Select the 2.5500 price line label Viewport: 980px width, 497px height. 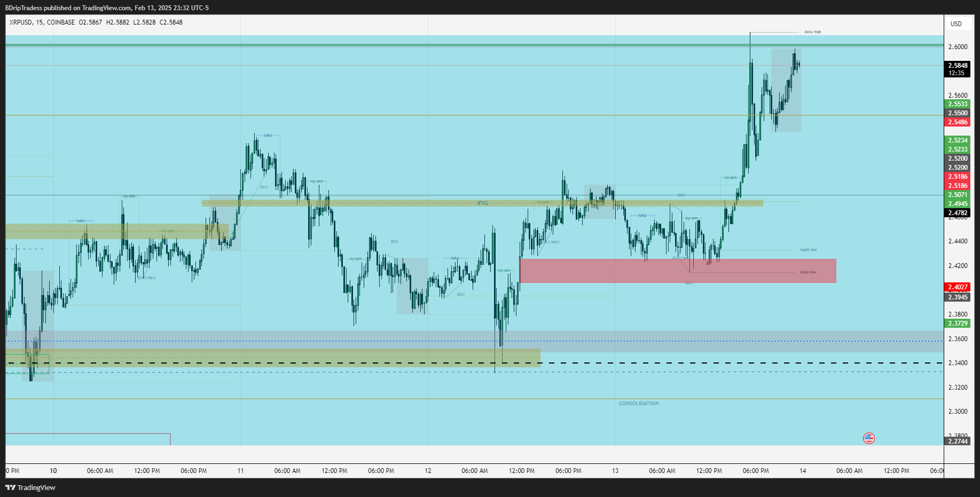(958, 113)
